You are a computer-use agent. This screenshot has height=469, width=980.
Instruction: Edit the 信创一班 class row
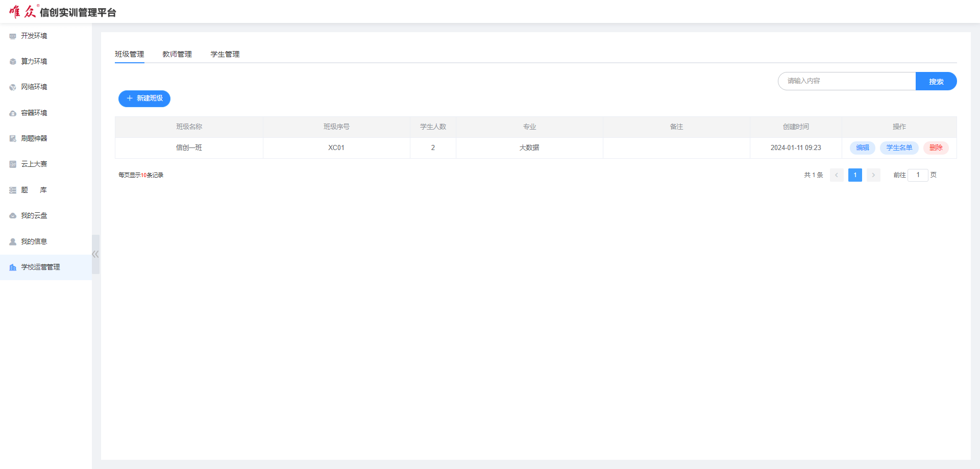[x=863, y=148]
